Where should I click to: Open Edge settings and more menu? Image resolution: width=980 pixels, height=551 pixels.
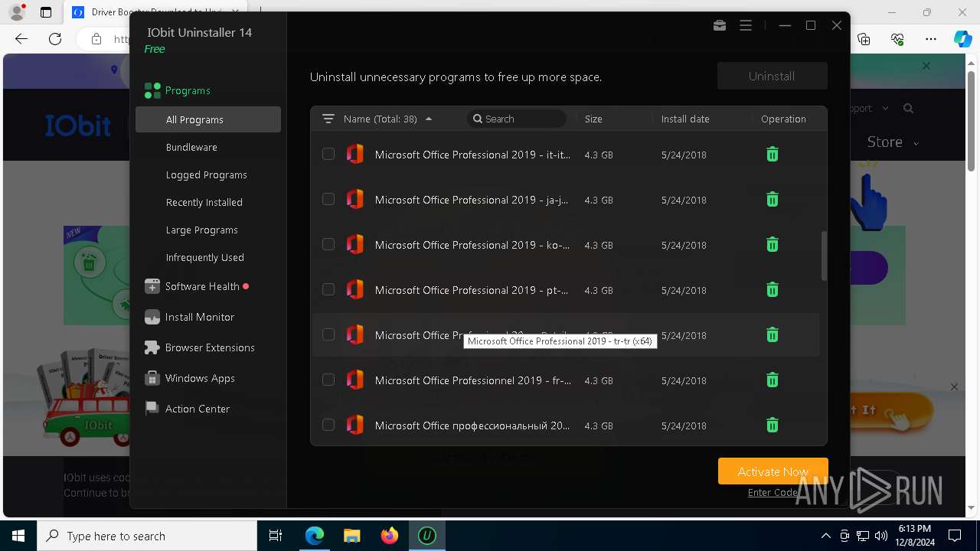[931, 39]
